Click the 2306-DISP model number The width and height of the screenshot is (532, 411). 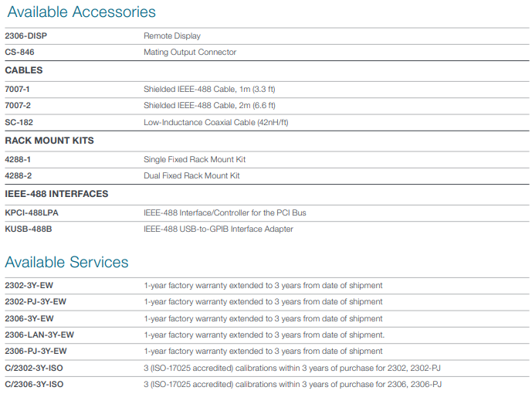click(25, 36)
